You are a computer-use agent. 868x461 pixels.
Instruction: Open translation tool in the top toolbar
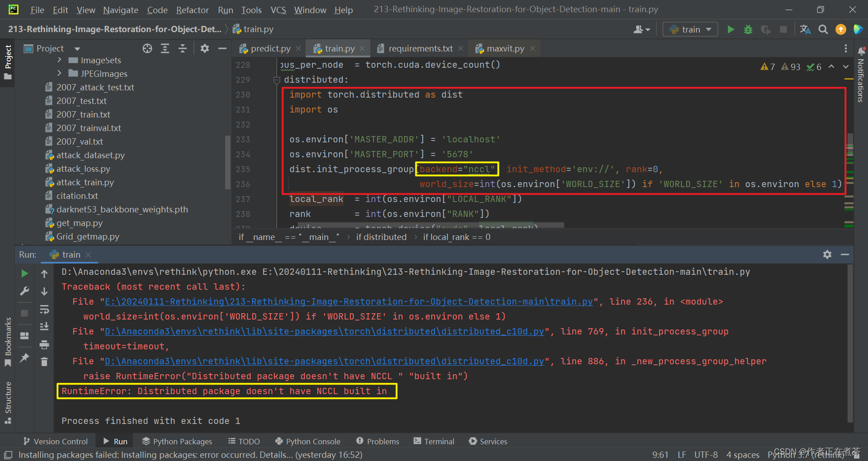click(x=805, y=29)
